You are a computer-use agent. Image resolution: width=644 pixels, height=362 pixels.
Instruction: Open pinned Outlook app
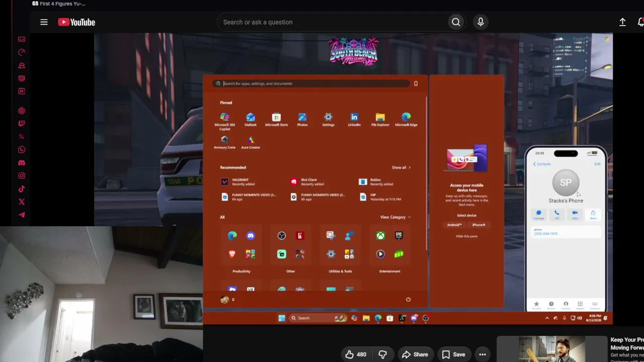[x=251, y=120]
